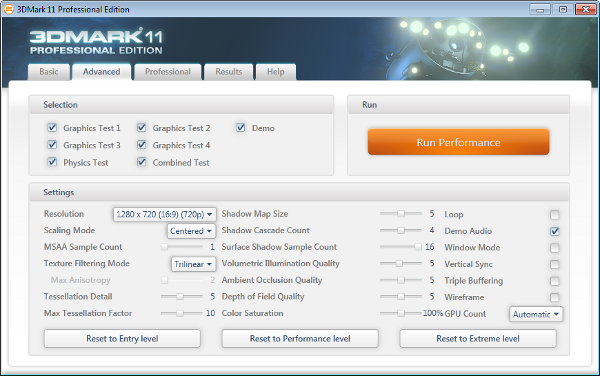Open the Scaling Mode Centered dropdown
This screenshot has width=600, height=376.
pyautogui.click(x=191, y=231)
